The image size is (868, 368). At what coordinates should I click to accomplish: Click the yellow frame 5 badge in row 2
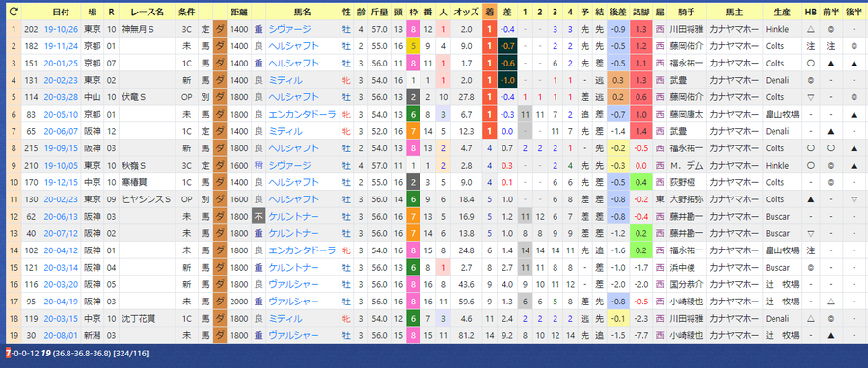414,46
